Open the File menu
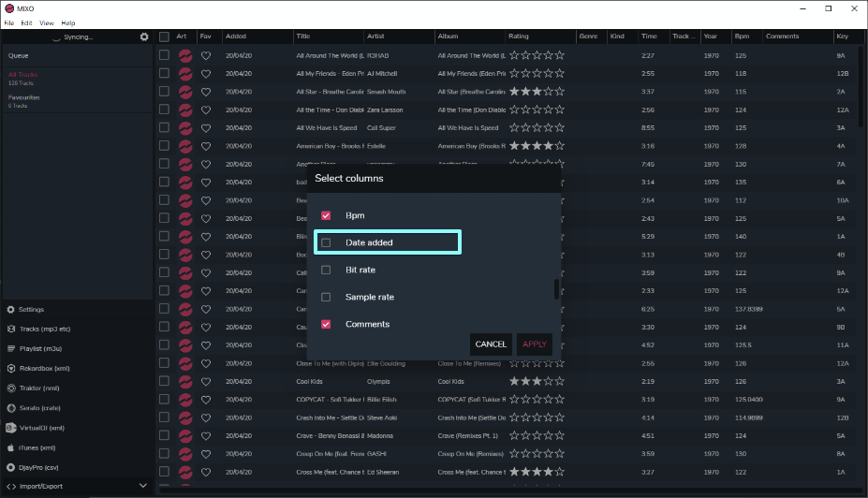 [x=8, y=23]
